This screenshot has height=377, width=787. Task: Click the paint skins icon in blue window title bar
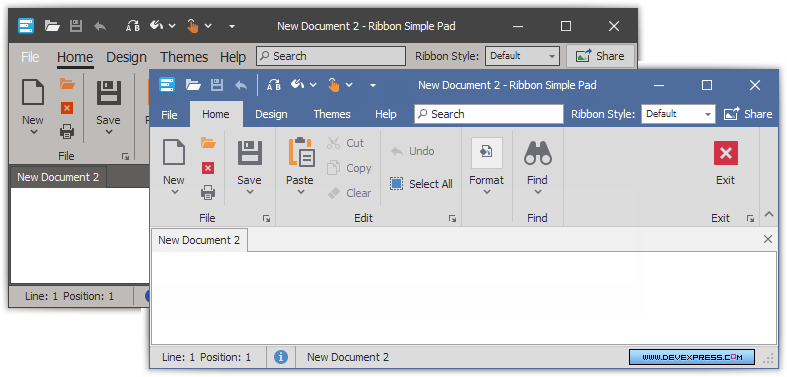pos(298,84)
